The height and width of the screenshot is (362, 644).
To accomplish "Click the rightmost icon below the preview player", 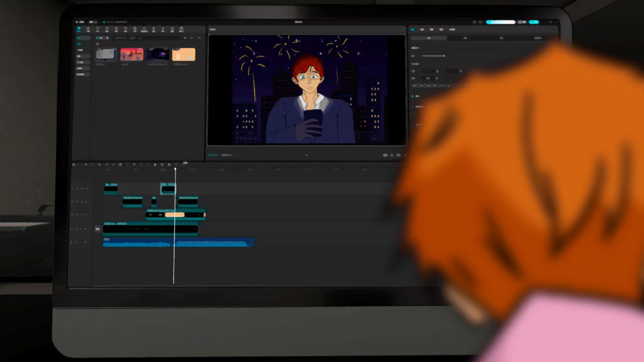I will (x=398, y=155).
